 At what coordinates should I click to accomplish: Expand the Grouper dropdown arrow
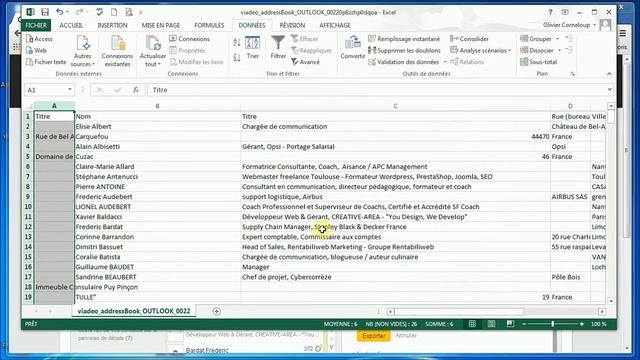coord(558,39)
